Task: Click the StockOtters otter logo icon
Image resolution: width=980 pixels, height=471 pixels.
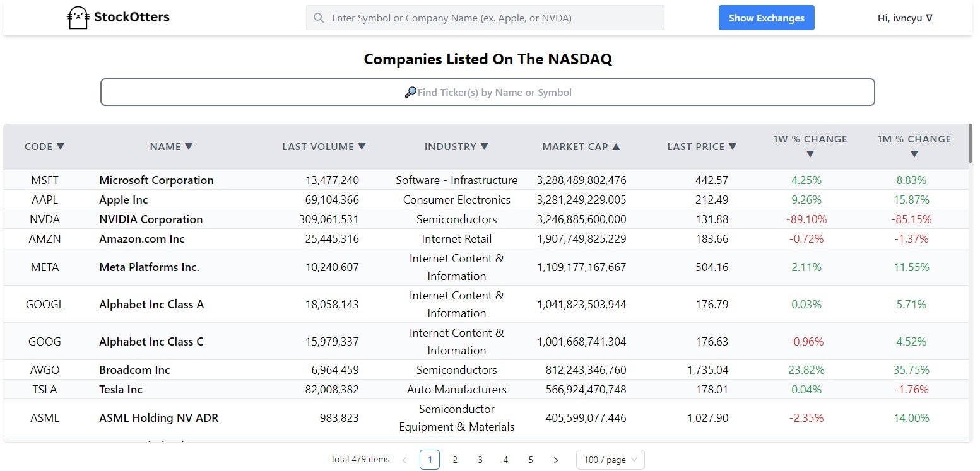Action: 78,18
